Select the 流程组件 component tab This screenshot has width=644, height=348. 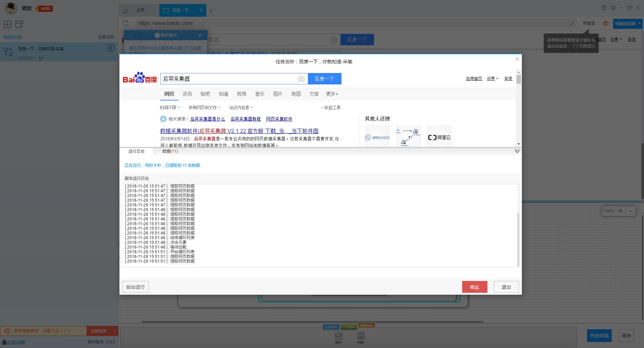pos(366,325)
